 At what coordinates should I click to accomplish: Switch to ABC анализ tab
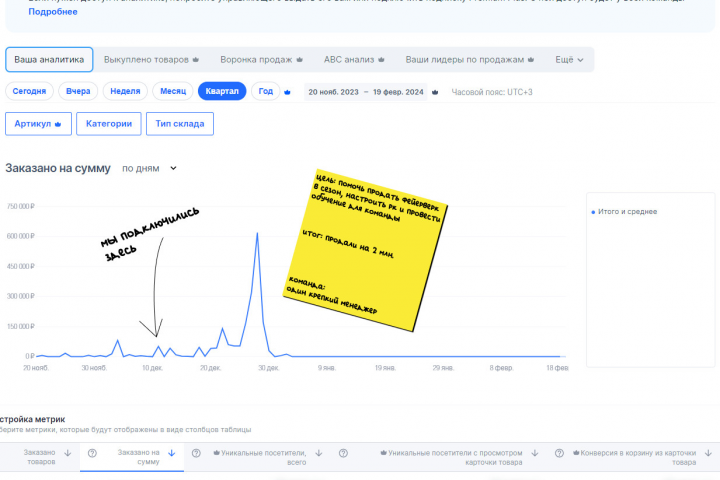point(354,60)
